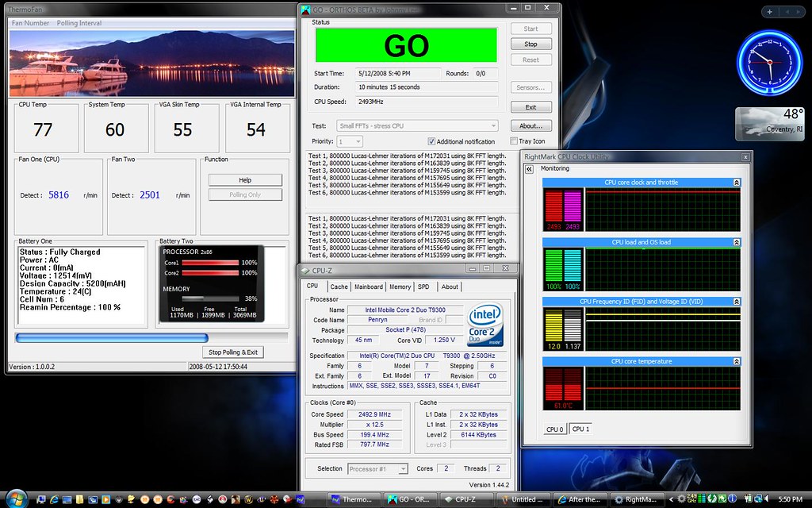Click the red Core1 100% usage bar
812x508 pixels.
210,263
